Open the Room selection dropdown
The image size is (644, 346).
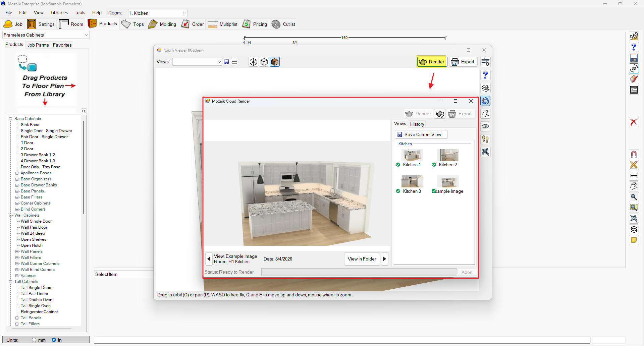tap(158, 13)
